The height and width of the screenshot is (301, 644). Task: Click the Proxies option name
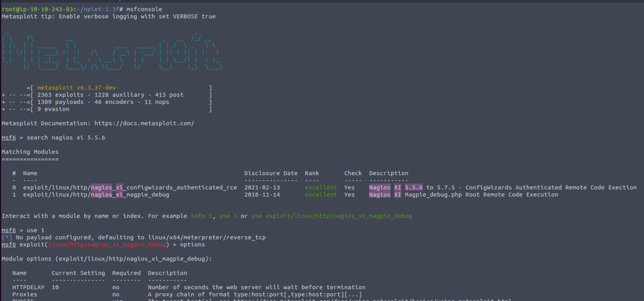coord(25,294)
